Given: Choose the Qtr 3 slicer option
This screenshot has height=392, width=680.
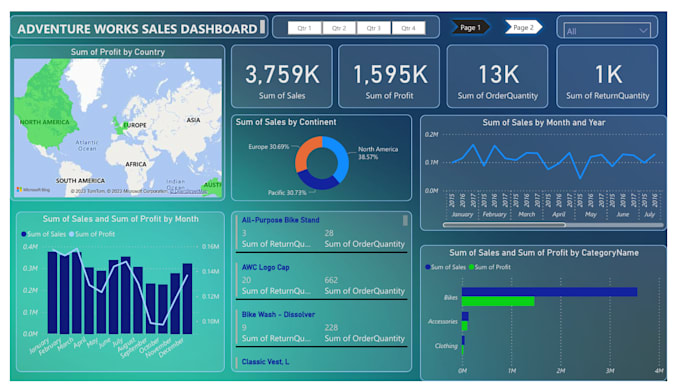Looking at the screenshot, I should pyautogui.click(x=373, y=28).
